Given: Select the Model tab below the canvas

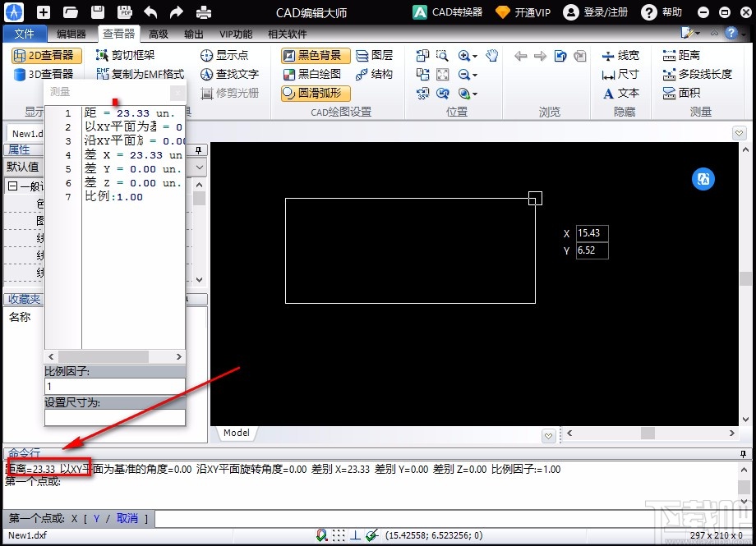Looking at the screenshot, I should [x=236, y=433].
